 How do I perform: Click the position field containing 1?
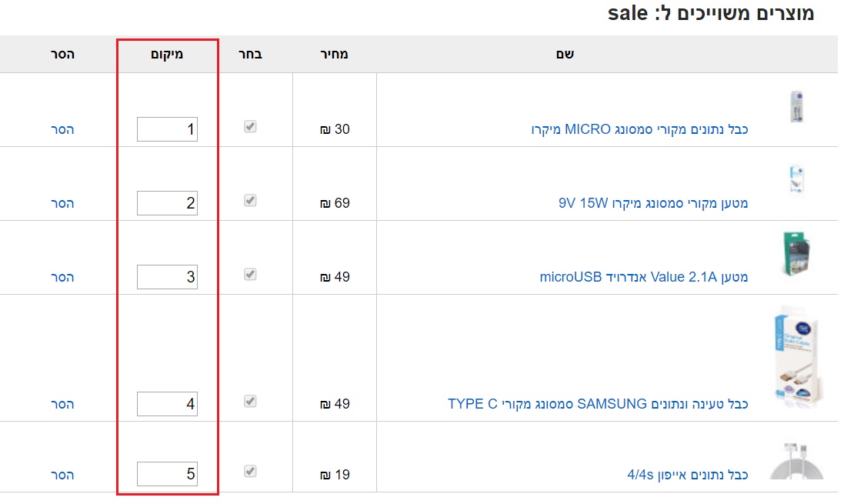point(167,129)
